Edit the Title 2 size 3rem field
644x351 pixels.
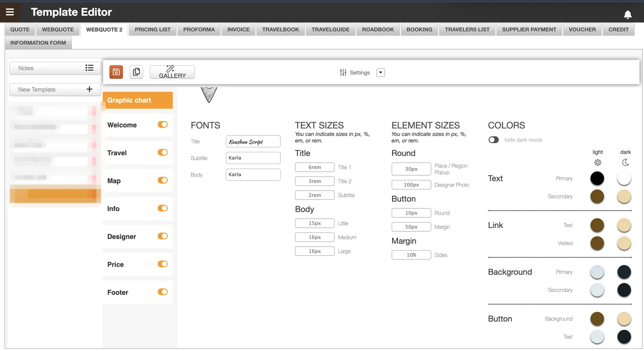coord(315,181)
